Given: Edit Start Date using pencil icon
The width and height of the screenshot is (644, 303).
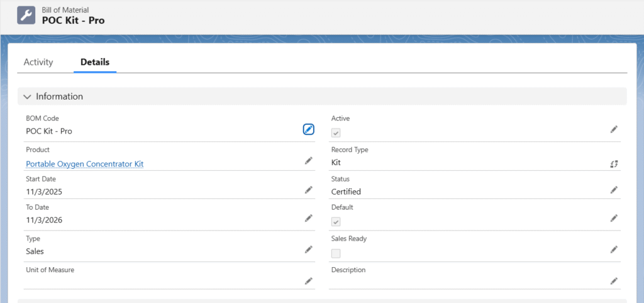Looking at the screenshot, I should pyautogui.click(x=308, y=190).
